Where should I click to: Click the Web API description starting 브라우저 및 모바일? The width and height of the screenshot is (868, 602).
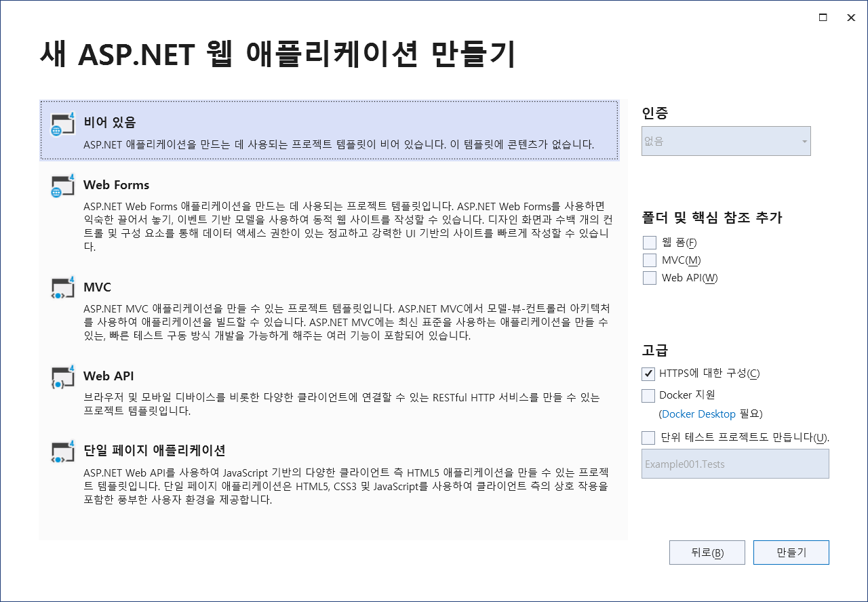point(342,404)
